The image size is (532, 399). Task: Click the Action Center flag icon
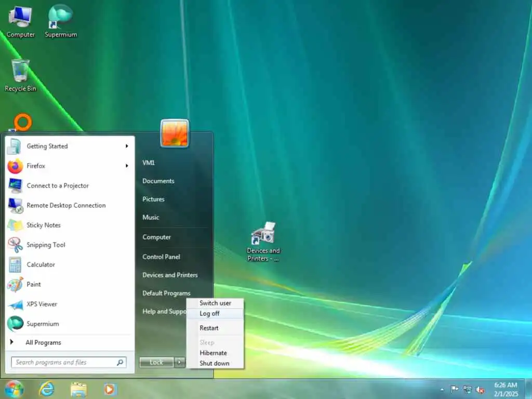455,389
